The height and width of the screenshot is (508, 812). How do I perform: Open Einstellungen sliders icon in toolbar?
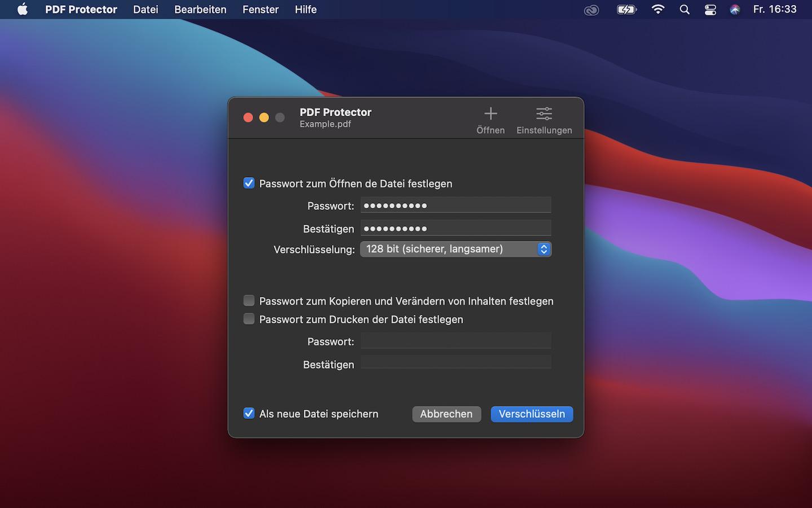(544, 113)
